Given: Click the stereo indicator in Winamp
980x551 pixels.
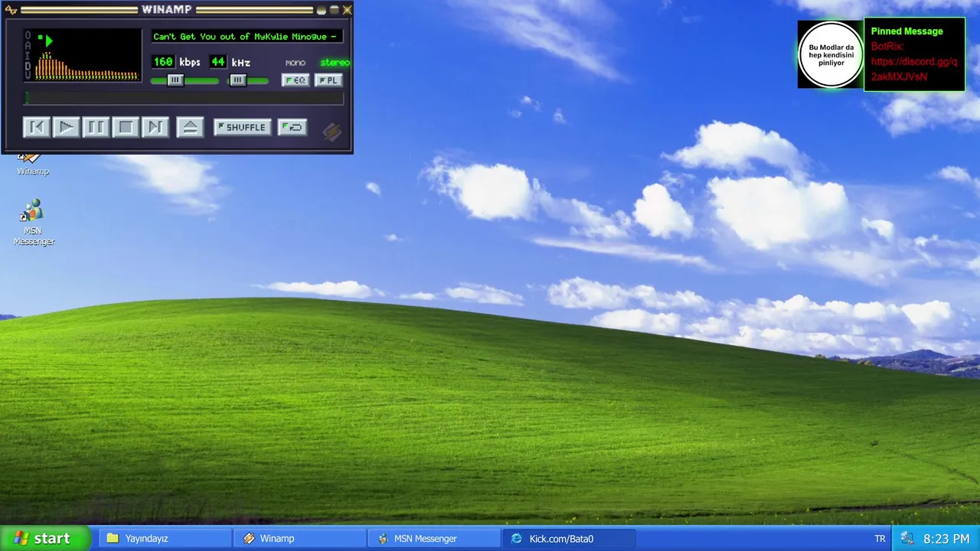Looking at the screenshot, I should pyautogui.click(x=335, y=63).
